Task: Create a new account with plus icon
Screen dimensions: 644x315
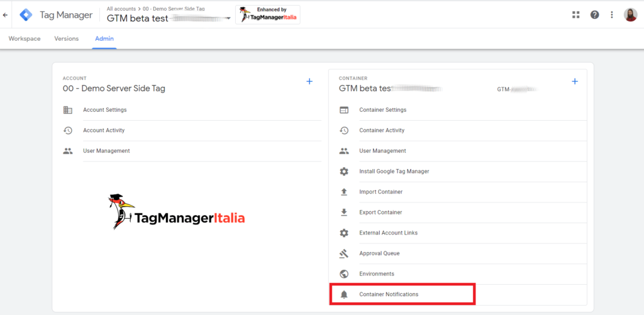Action: coord(309,81)
